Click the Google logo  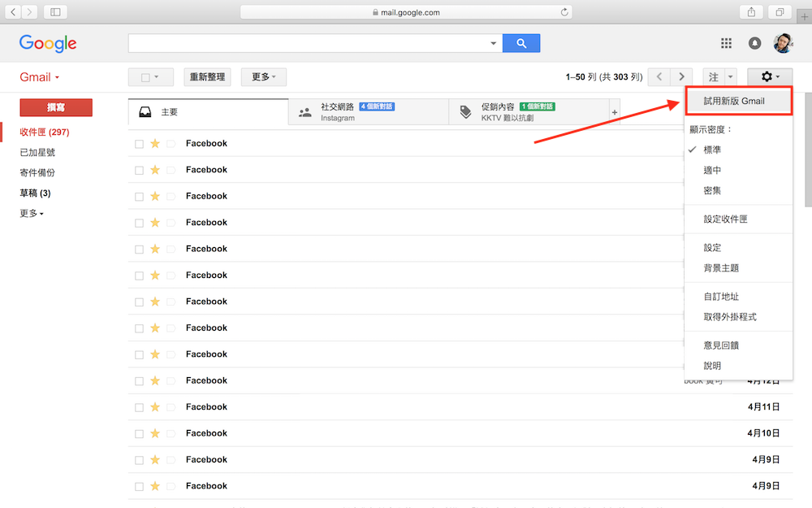[48, 44]
